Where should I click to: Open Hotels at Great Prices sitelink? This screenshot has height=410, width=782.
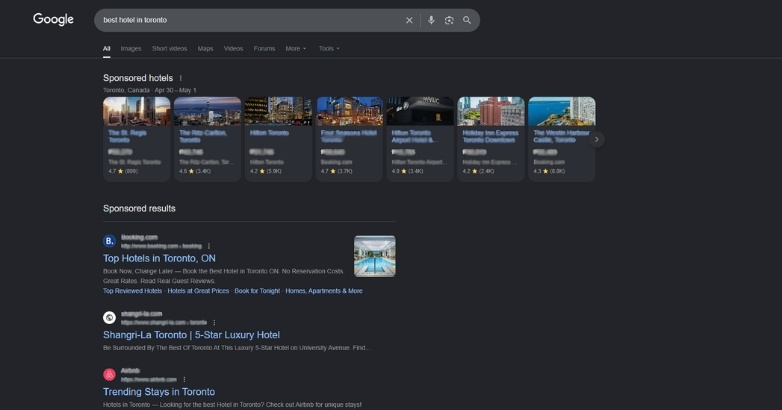(198, 291)
